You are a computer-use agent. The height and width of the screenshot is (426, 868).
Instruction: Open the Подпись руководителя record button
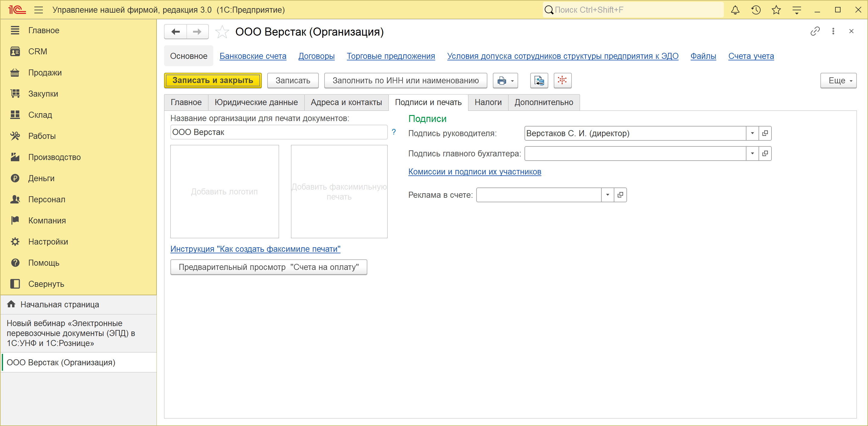pos(765,133)
